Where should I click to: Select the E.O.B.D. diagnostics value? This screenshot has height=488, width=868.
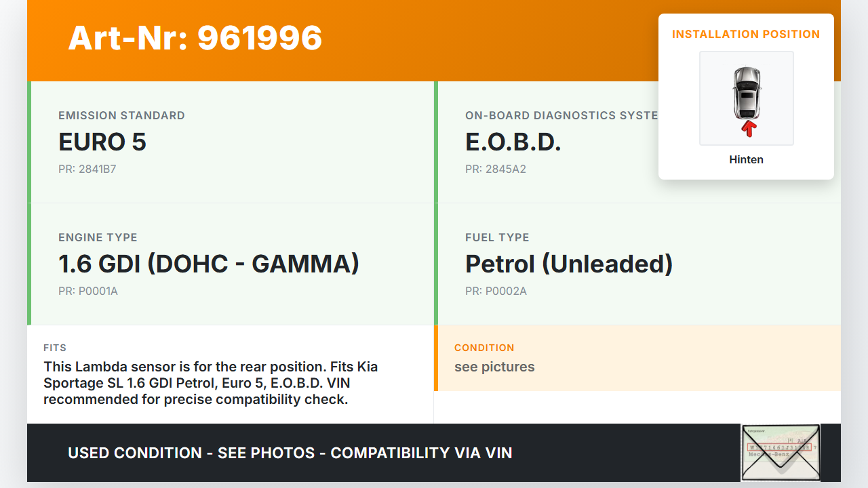(513, 142)
